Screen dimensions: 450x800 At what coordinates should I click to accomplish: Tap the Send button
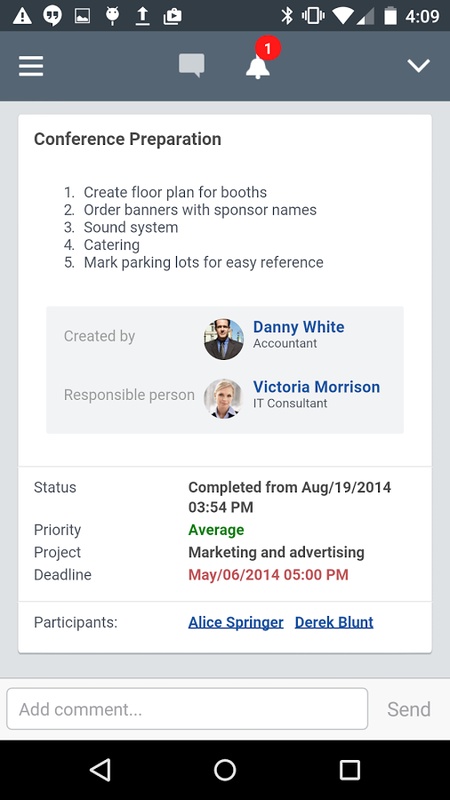coord(409,709)
